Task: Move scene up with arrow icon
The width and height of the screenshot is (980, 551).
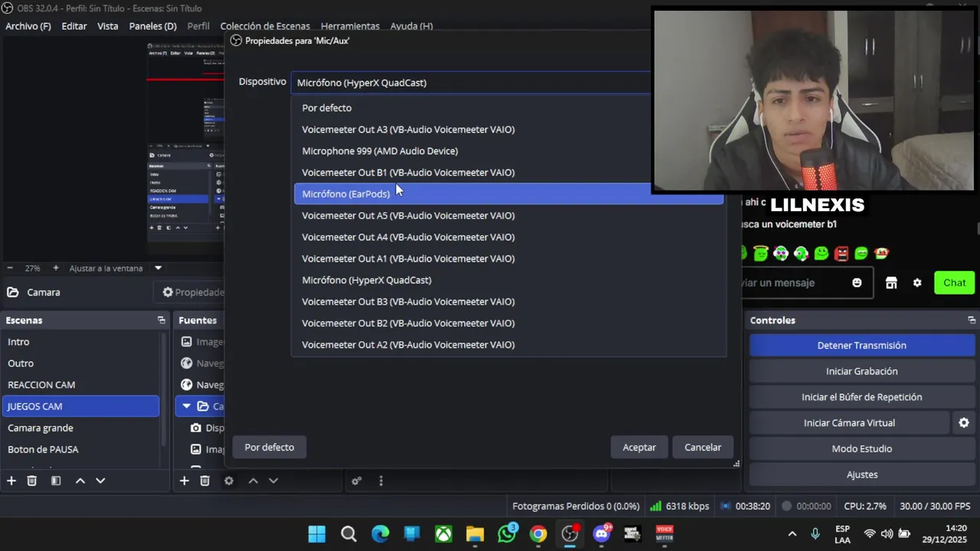Action: coord(80,481)
